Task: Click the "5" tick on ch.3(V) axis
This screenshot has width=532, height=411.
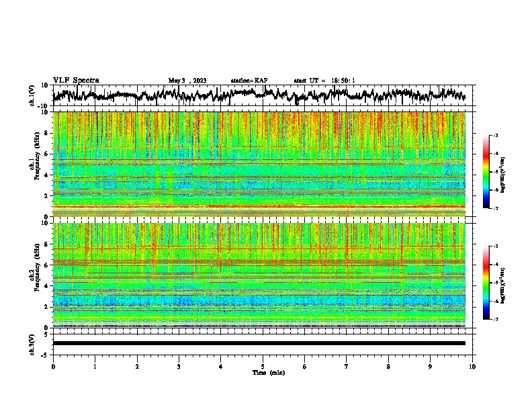Action: click(x=46, y=334)
